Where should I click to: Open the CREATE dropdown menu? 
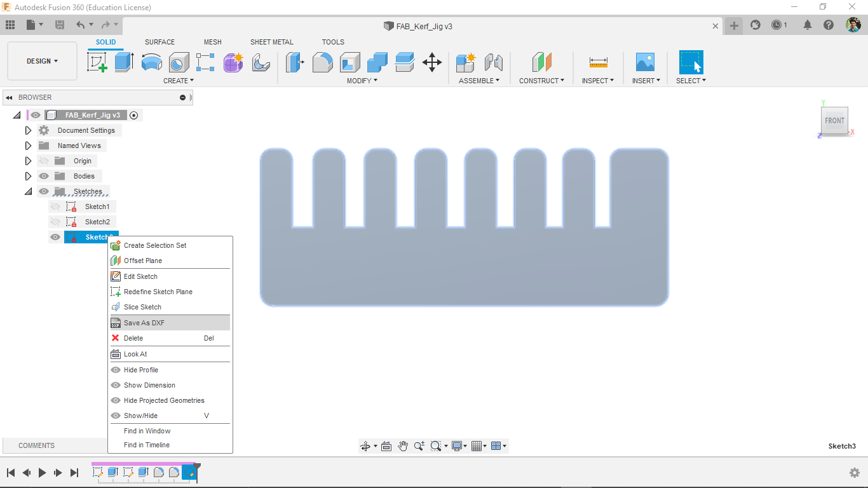pos(179,81)
